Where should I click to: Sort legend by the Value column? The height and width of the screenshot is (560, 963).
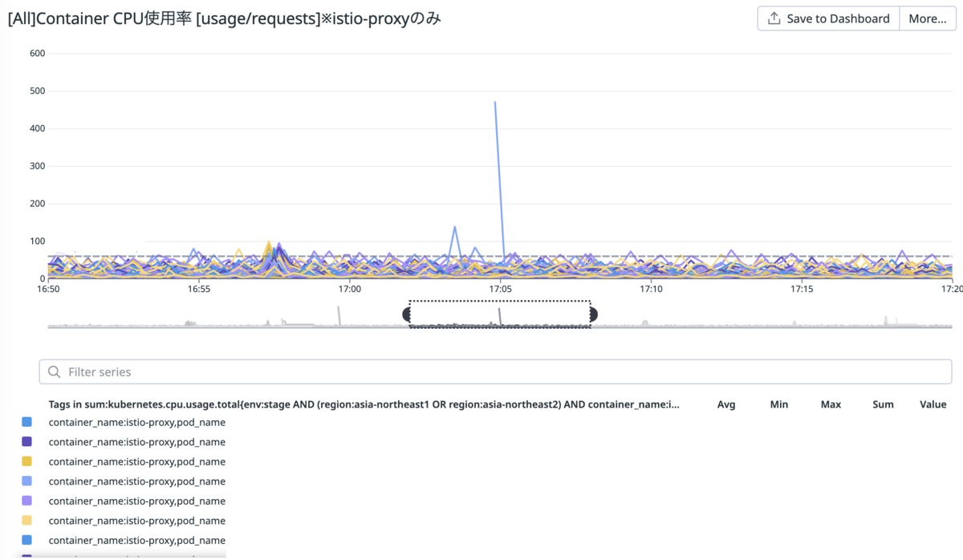[x=933, y=404]
